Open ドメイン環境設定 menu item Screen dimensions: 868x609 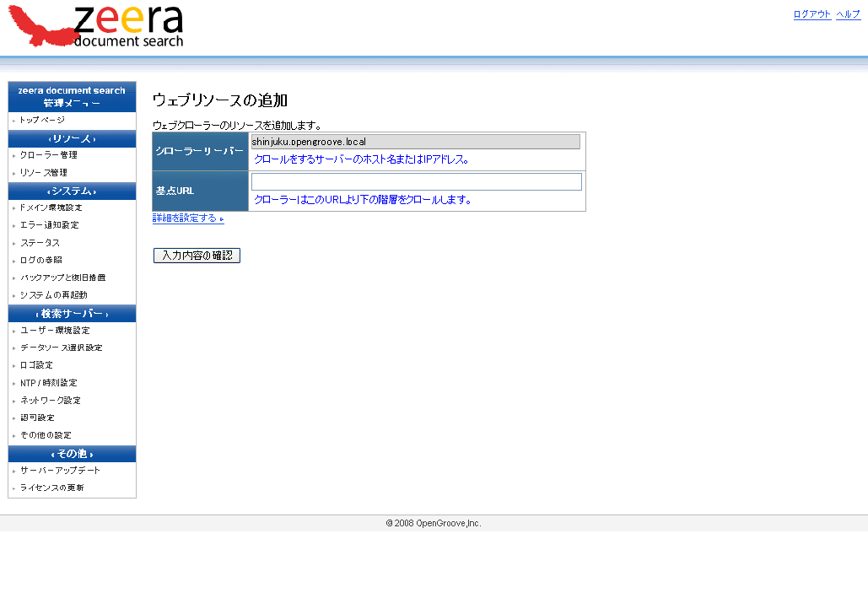[51, 207]
